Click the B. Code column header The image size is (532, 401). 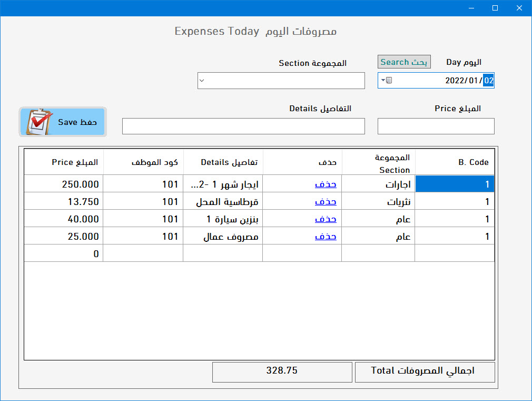[455, 162]
